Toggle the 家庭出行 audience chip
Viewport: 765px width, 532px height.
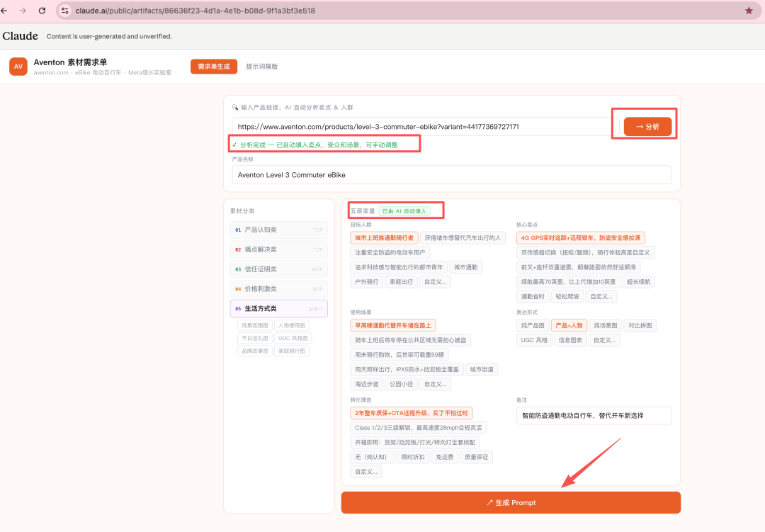pos(401,282)
